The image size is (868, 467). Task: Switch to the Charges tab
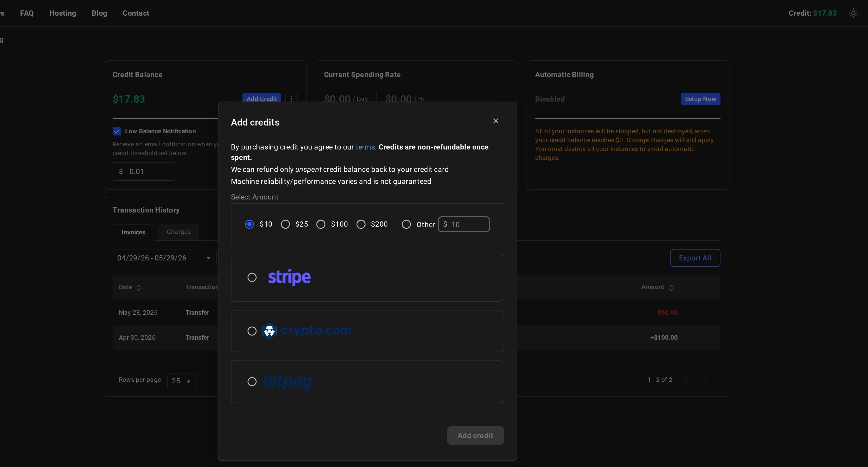179,232
